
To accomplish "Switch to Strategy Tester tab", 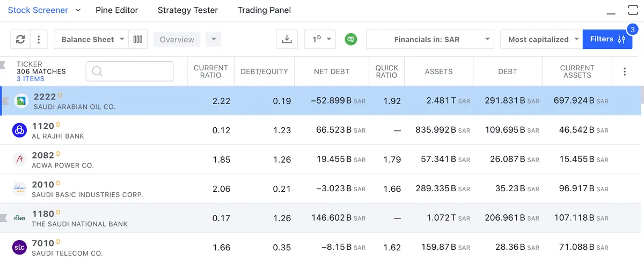I will coord(188,10).
